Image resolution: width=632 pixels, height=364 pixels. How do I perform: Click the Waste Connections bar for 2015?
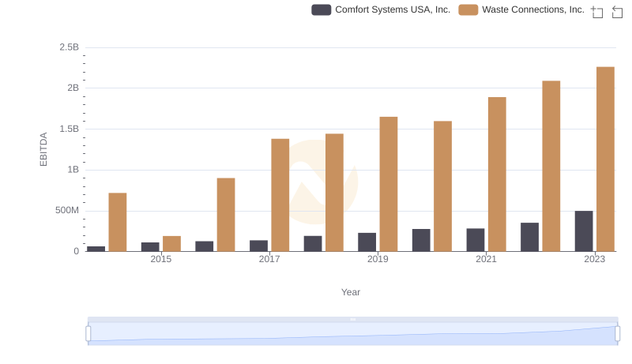[x=171, y=244]
